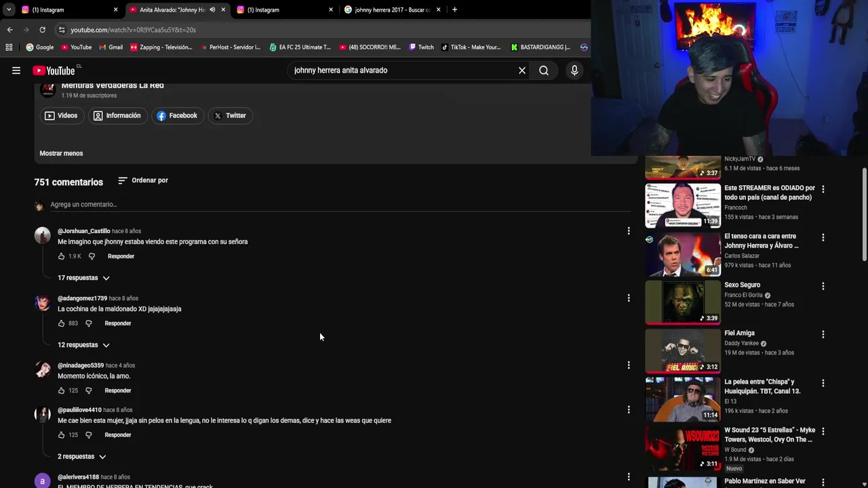Open the channel's Información button
The image size is (868, 488).
(117, 116)
